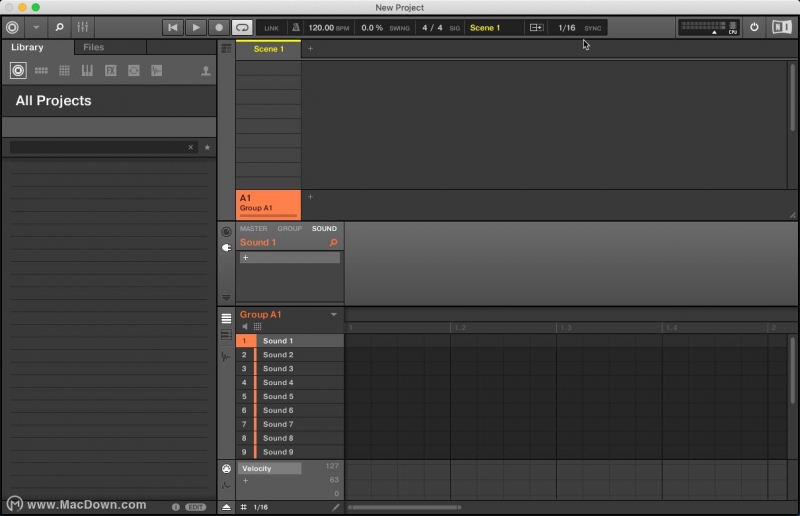Click the 120.00 BPM tempo field

click(x=329, y=28)
